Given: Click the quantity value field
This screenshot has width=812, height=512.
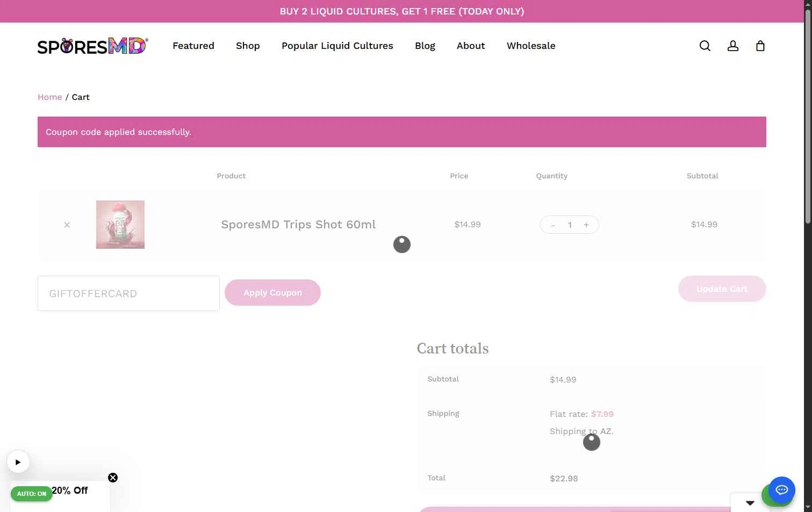Looking at the screenshot, I should coord(570,225).
